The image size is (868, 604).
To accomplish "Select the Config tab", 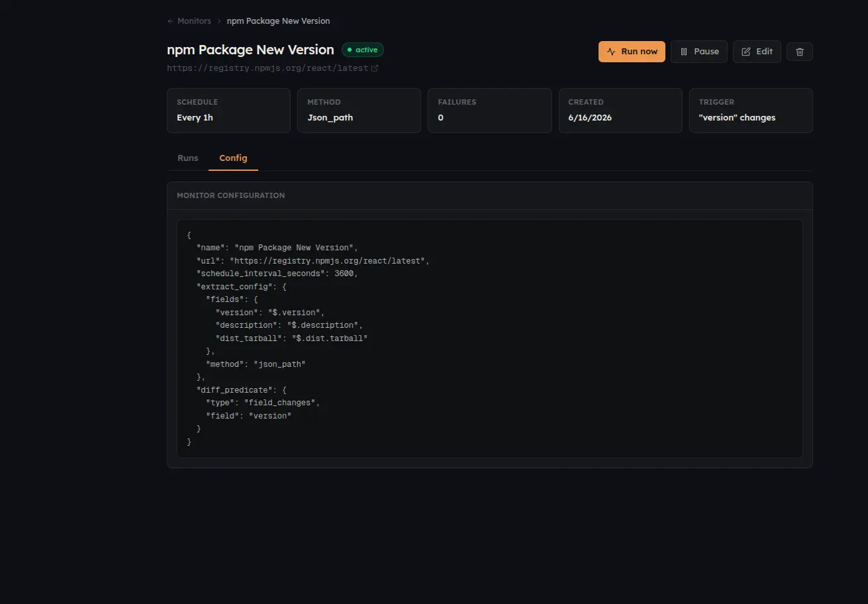I will pos(233,158).
